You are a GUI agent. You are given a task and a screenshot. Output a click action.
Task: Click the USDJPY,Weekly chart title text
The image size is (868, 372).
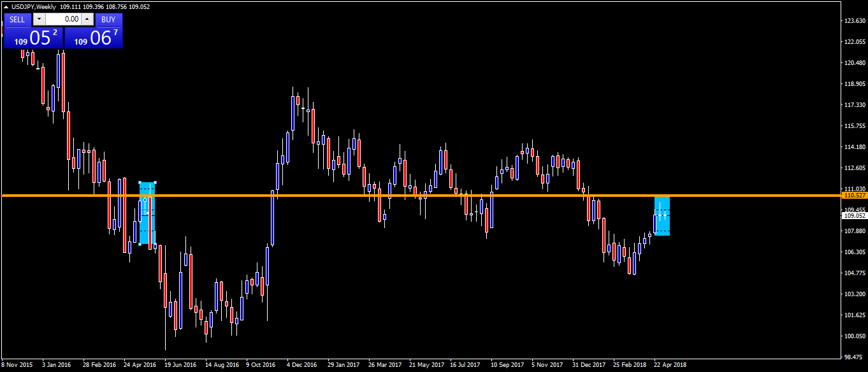coord(34,7)
